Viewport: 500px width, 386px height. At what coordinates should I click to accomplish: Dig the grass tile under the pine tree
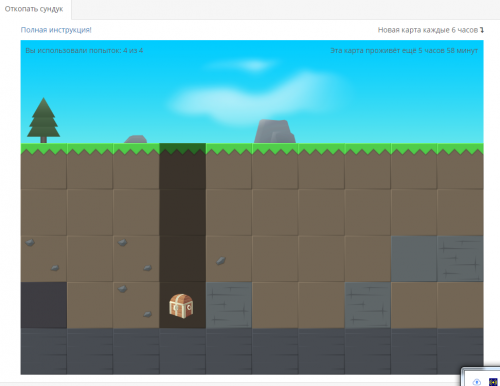coord(44,166)
